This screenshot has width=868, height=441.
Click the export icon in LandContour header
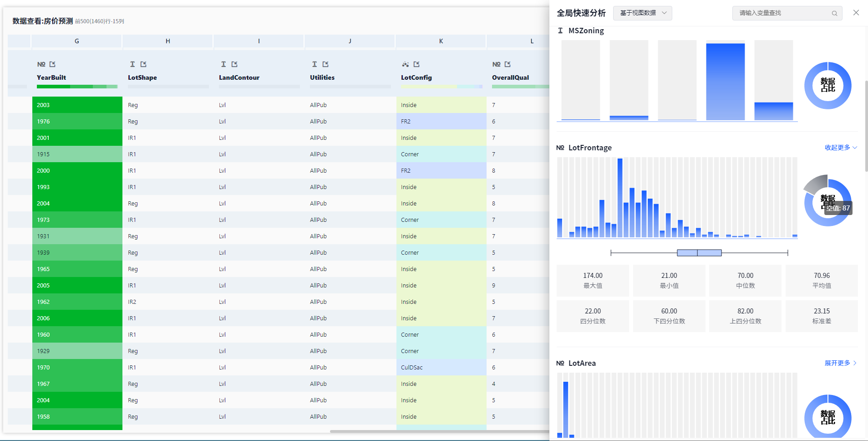click(x=234, y=64)
